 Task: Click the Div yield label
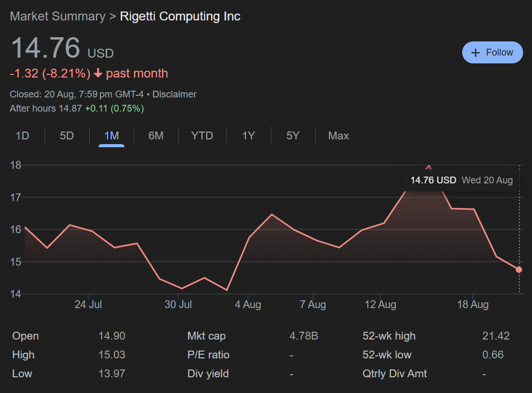click(208, 374)
